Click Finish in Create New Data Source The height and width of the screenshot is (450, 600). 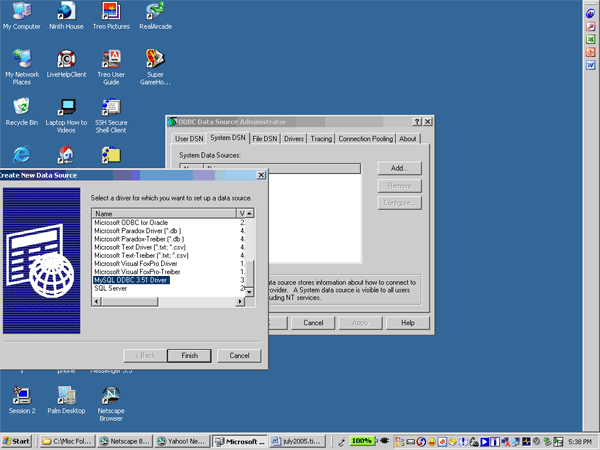point(189,355)
